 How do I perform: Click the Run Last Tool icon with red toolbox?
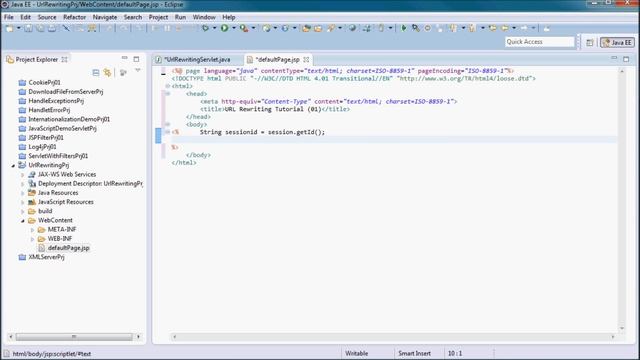[x=244, y=28]
